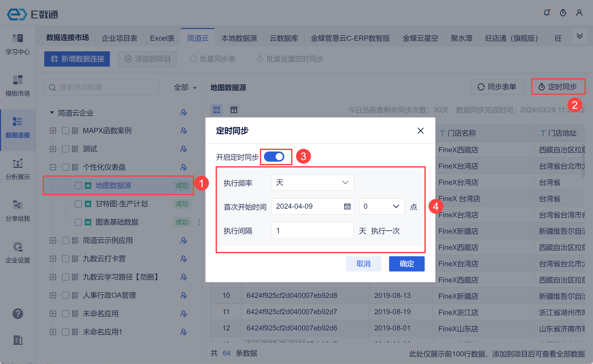This screenshot has width=593, height=364.
Task: Switch to the Excel表 tab
Action: (162, 38)
